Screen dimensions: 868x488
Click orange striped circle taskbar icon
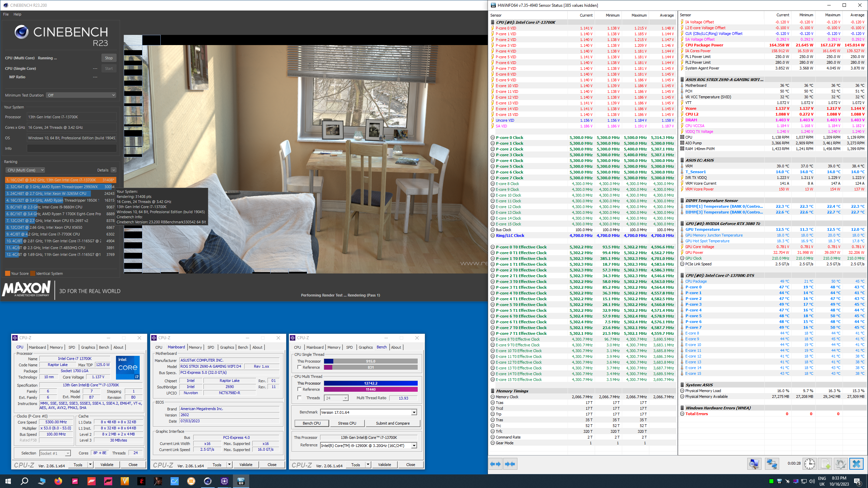tap(191, 481)
